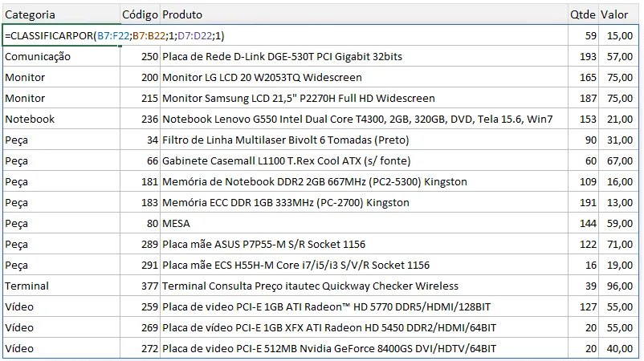Select the Qtde header cell

tap(583, 14)
